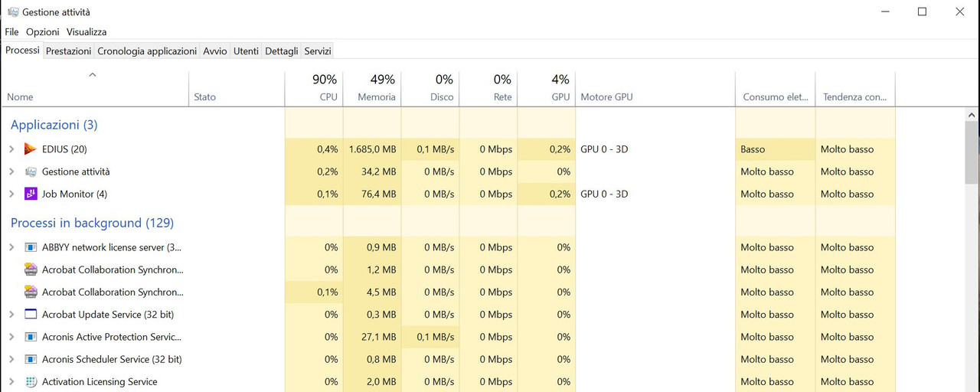Sort by the Motore GPU column header
Screen dimensions: 980x392
(x=655, y=89)
